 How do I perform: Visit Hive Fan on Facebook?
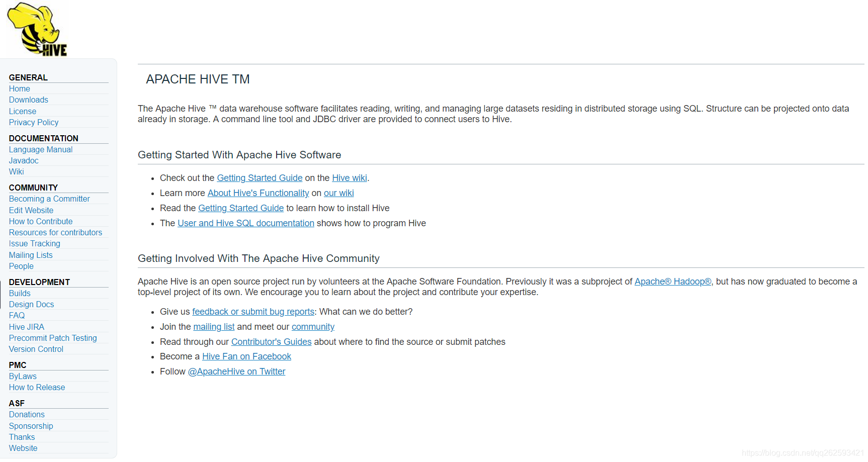246,356
